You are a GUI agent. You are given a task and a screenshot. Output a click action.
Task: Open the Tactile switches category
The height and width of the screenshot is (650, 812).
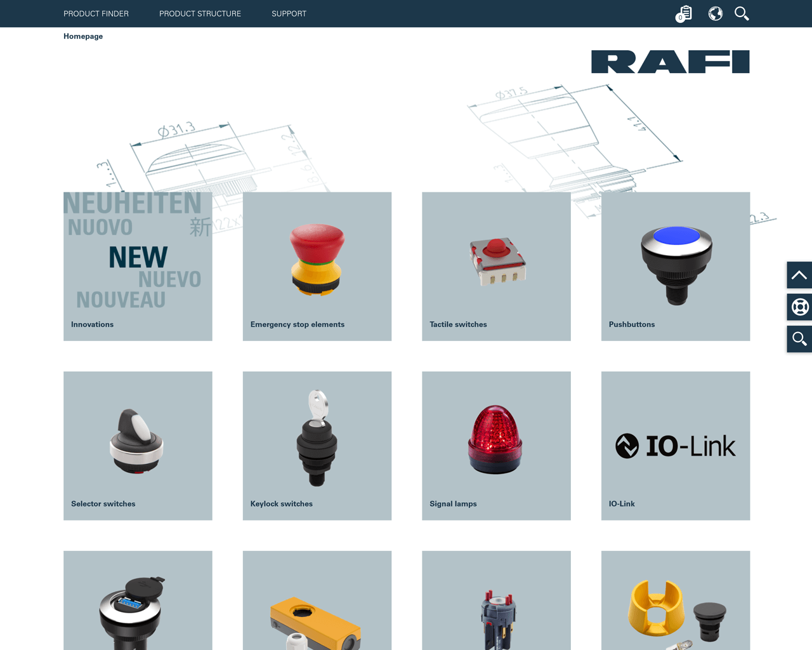click(496, 267)
